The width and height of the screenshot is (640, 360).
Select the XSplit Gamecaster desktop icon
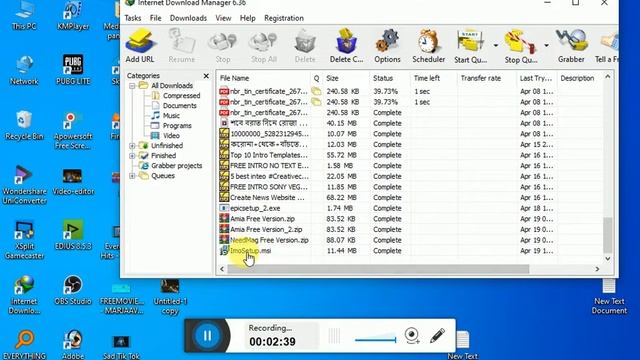coord(24,240)
